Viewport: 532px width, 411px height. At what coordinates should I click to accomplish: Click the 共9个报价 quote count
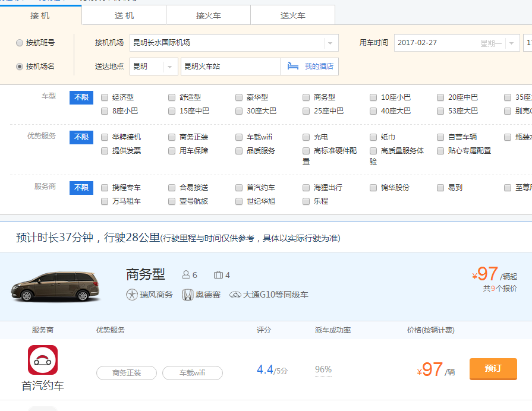click(500, 289)
